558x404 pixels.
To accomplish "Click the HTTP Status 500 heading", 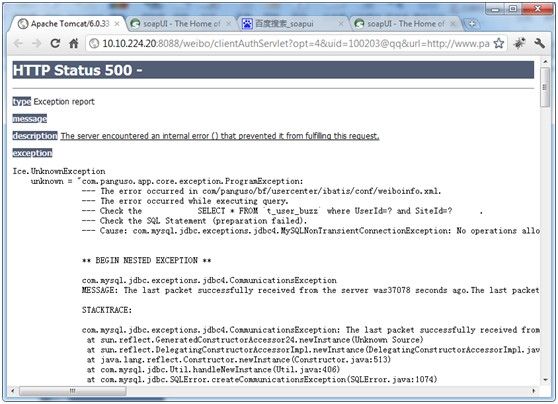I will click(273, 70).
